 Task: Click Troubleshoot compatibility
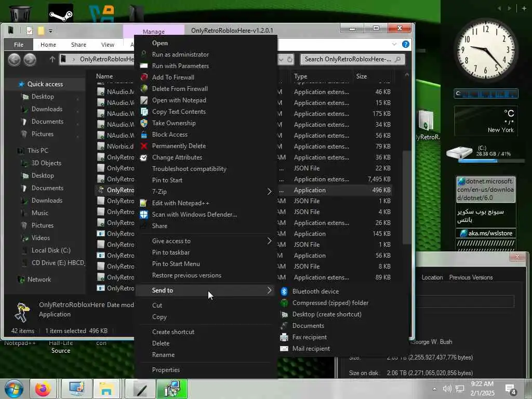[189, 169]
